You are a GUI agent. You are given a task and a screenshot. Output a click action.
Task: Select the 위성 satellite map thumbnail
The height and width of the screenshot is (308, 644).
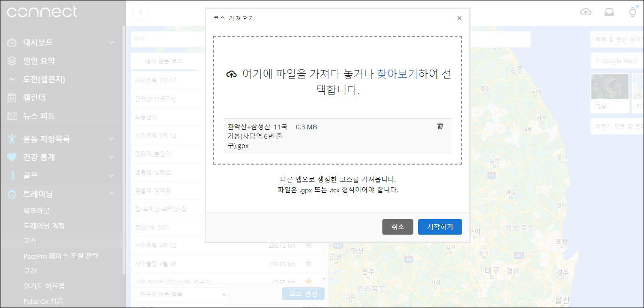click(610, 93)
